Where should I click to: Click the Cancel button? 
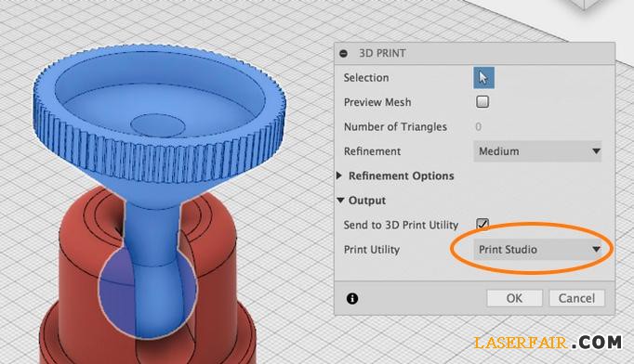click(x=576, y=298)
